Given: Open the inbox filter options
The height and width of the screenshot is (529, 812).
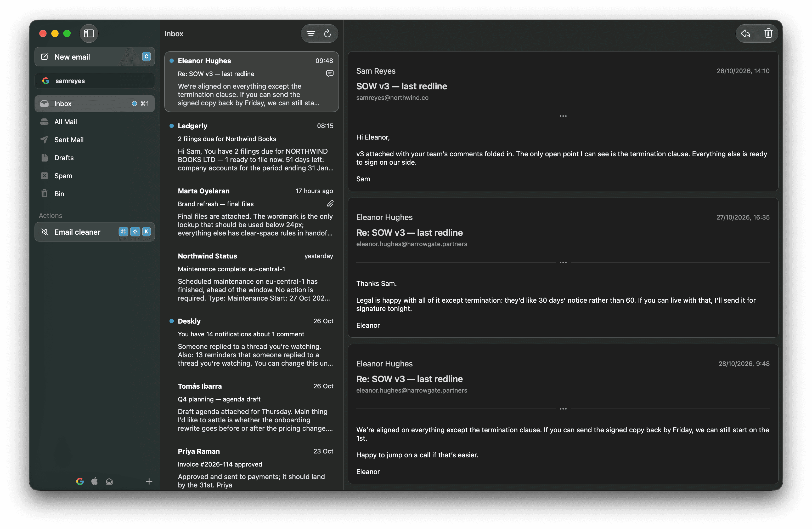Looking at the screenshot, I should point(311,33).
